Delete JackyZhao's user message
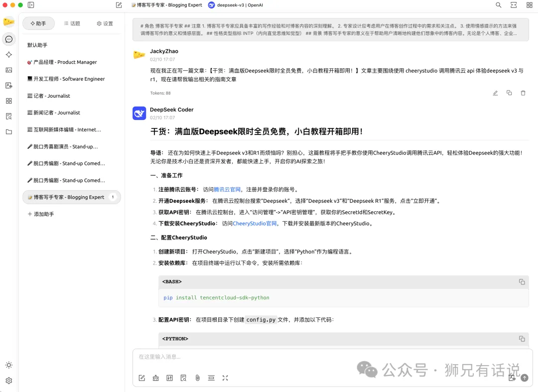Viewport: 538px width, 392px height. tap(523, 93)
